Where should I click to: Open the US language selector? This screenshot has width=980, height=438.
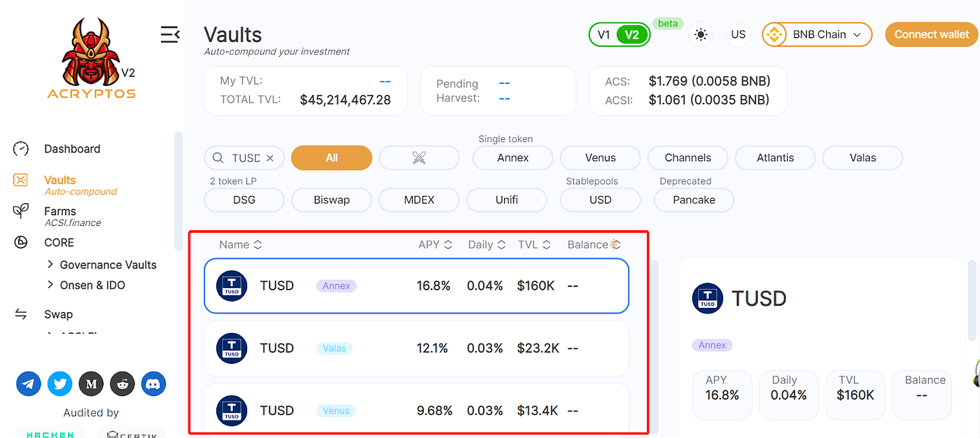[738, 34]
